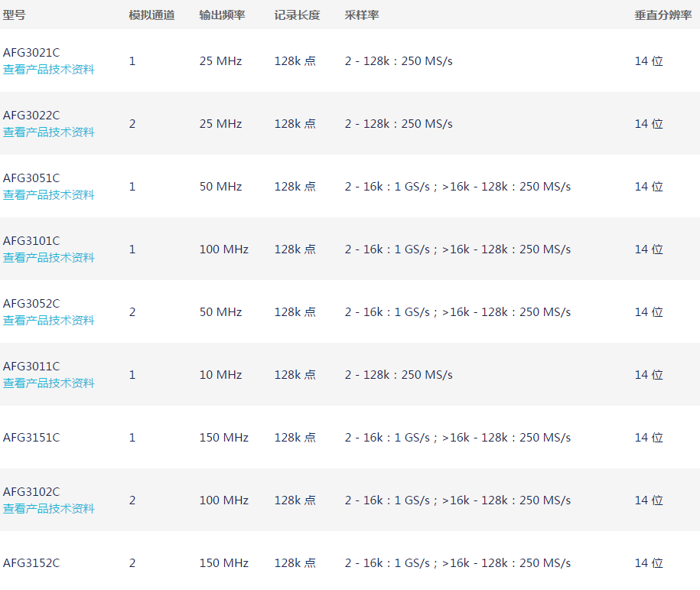Click the AFG3021C model name text

coord(31,53)
